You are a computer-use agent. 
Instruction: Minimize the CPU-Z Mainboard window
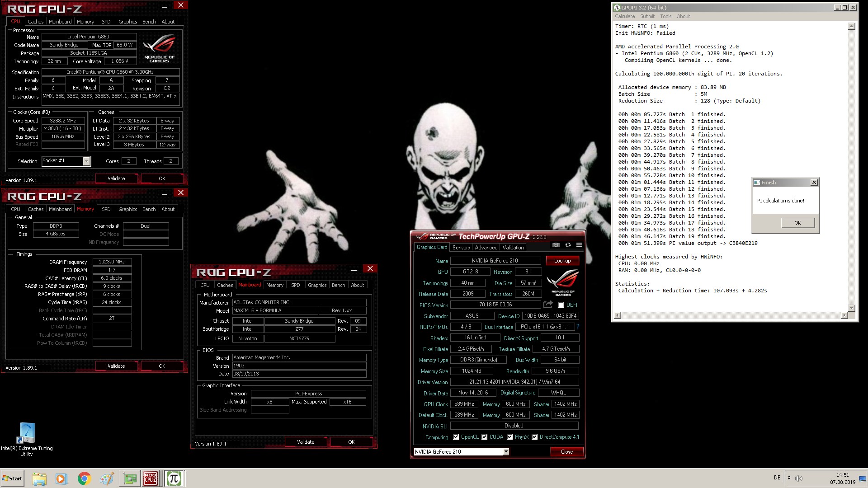tap(354, 269)
